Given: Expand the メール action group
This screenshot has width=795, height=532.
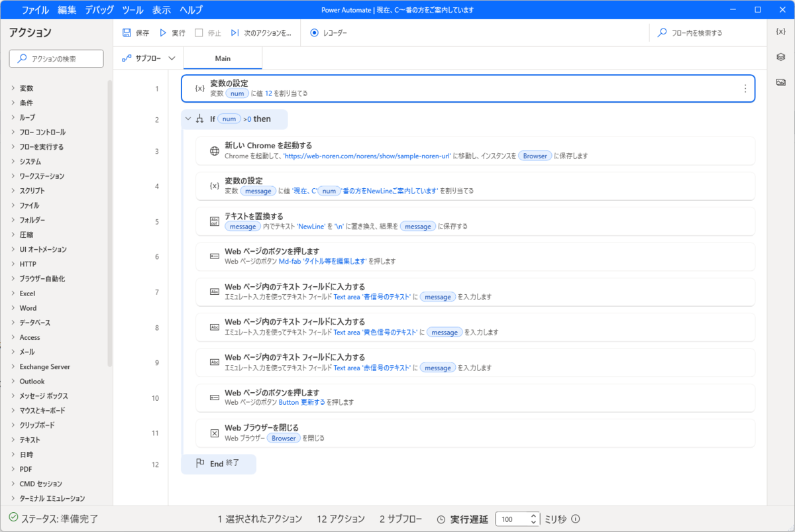Looking at the screenshot, I should [x=13, y=352].
